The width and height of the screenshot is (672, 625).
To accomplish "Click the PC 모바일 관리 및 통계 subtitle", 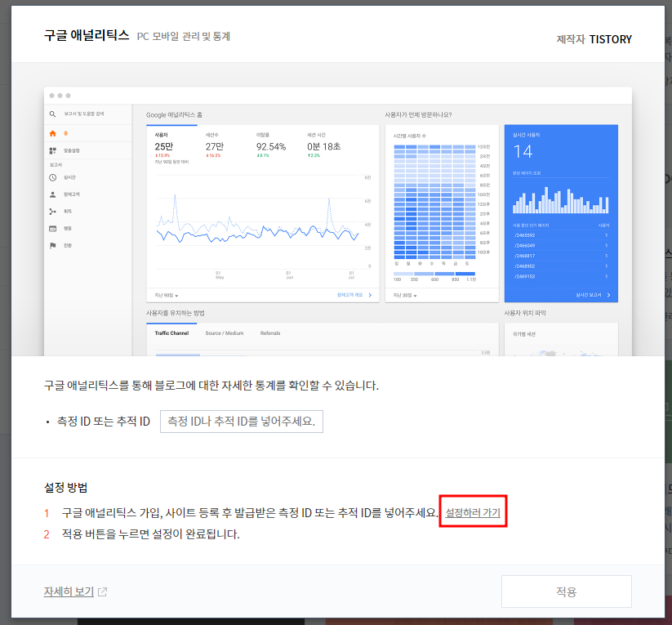I will [x=184, y=37].
